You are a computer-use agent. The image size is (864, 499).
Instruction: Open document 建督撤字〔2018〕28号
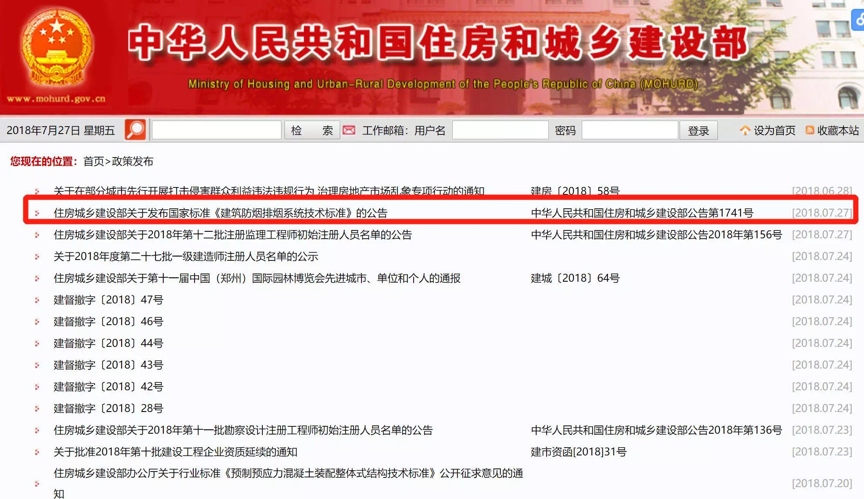109,409
